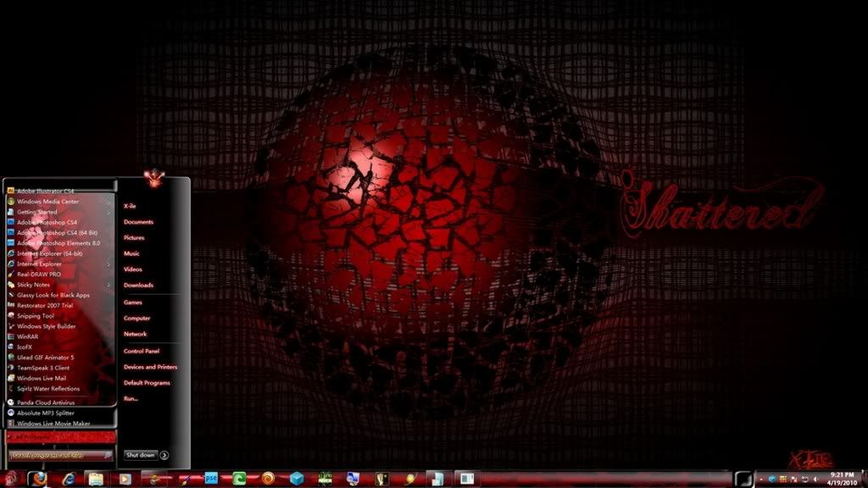
Task: Open the Snipping Tool
Action: click(36, 316)
